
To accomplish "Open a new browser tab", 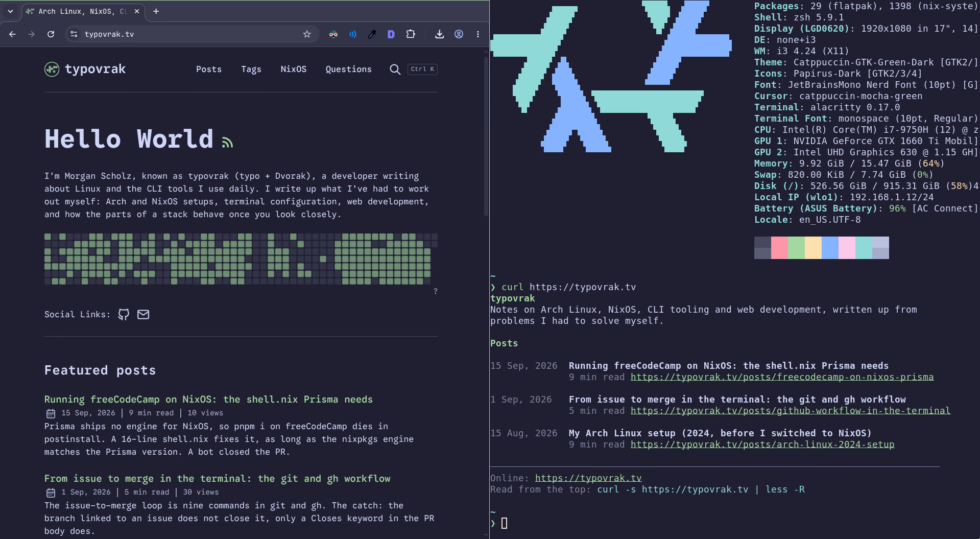I will pyautogui.click(x=156, y=11).
